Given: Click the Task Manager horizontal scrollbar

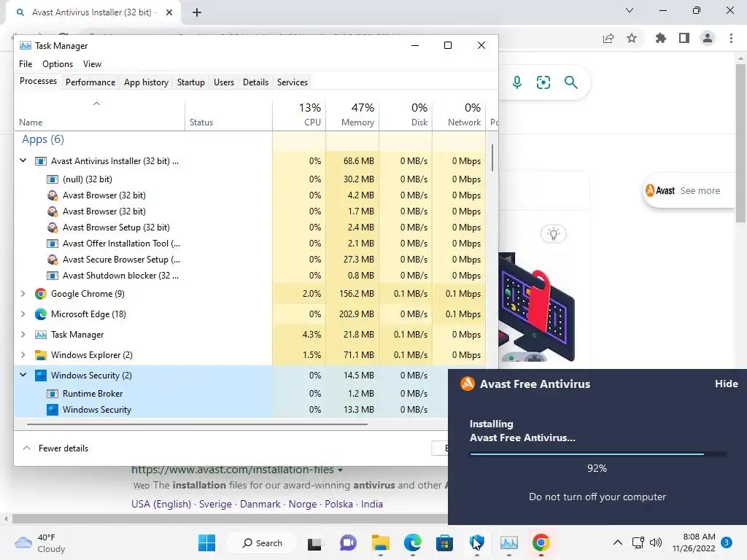Looking at the screenshot, I should [197, 424].
